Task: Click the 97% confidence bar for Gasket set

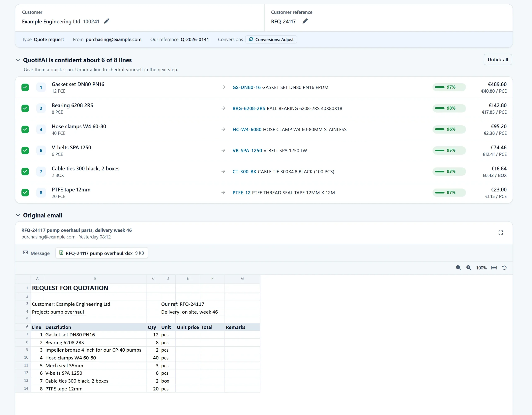Action: [449, 87]
